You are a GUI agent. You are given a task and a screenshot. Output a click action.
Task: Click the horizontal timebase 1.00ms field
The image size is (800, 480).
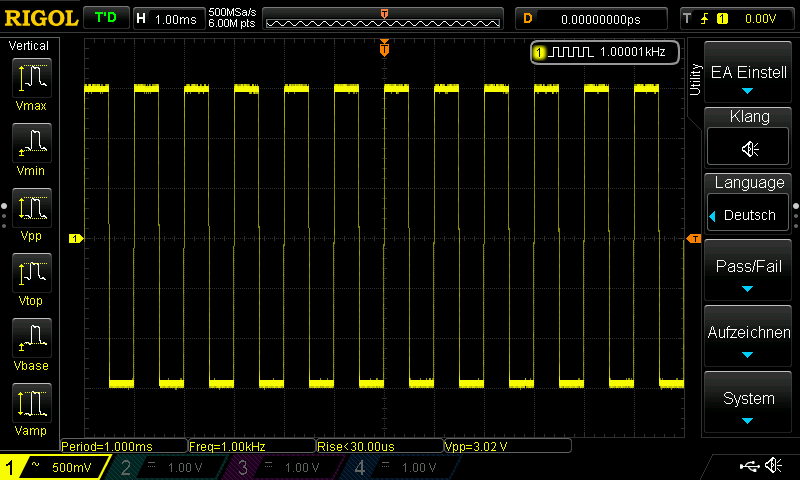[x=169, y=18]
